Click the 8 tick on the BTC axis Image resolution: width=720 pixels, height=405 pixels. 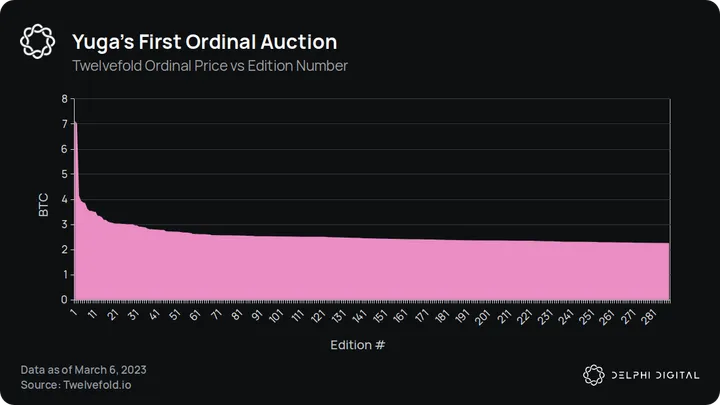[x=64, y=99]
